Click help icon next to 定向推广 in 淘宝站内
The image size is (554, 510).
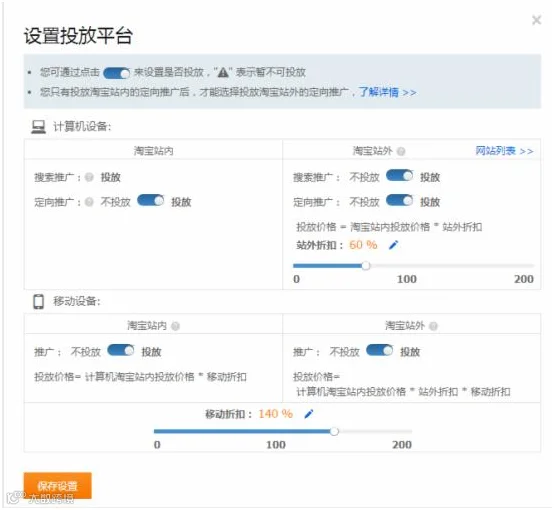(x=89, y=202)
